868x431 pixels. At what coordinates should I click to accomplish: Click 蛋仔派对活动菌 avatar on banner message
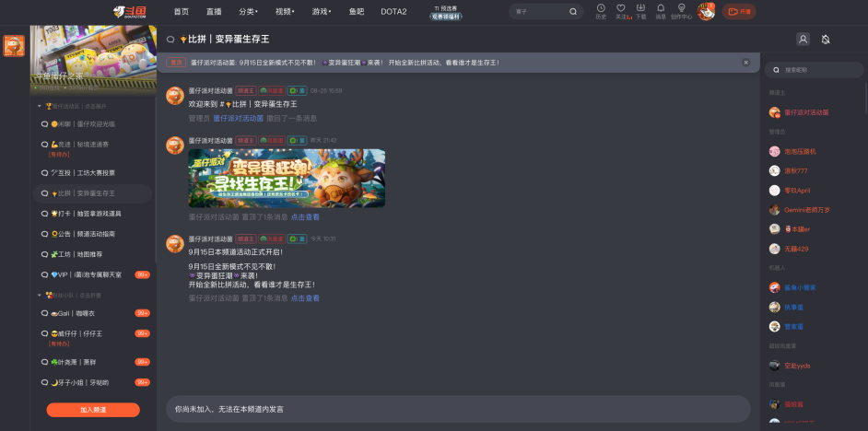tap(175, 145)
